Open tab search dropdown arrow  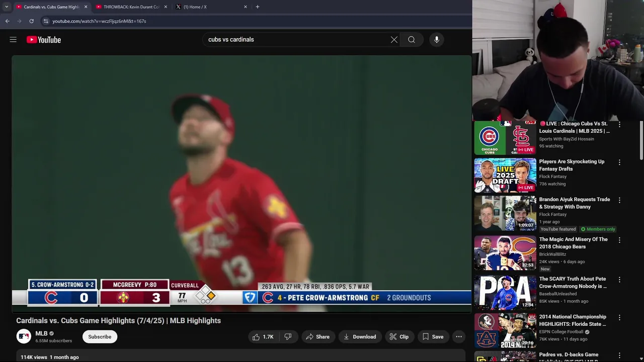(7, 7)
